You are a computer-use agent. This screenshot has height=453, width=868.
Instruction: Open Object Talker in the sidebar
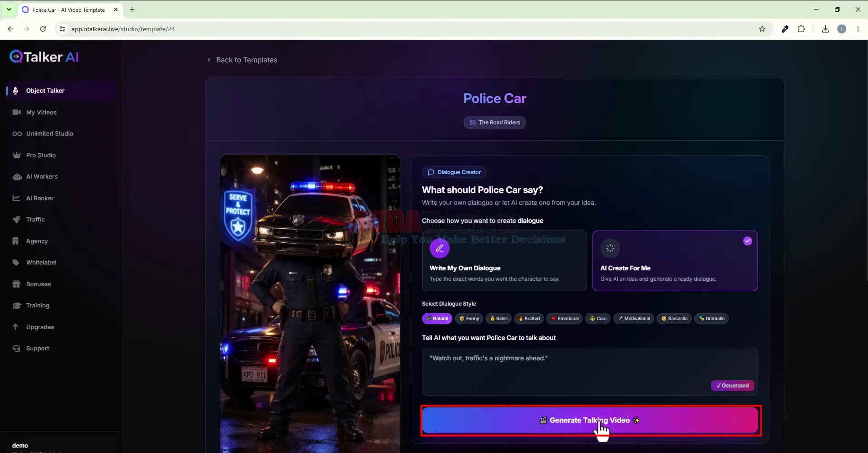[x=62, y=90]
